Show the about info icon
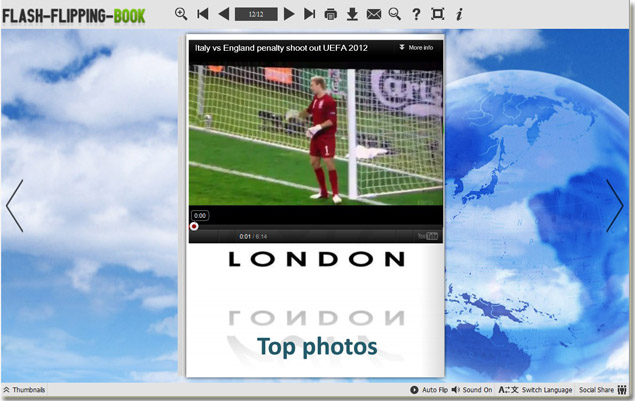This screenshot has height=401, width=635. (x=459, y=14)
